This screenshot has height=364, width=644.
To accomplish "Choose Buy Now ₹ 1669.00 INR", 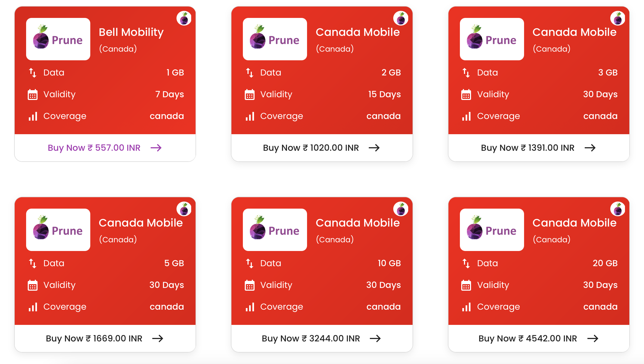I will click(x=105, y=338).
